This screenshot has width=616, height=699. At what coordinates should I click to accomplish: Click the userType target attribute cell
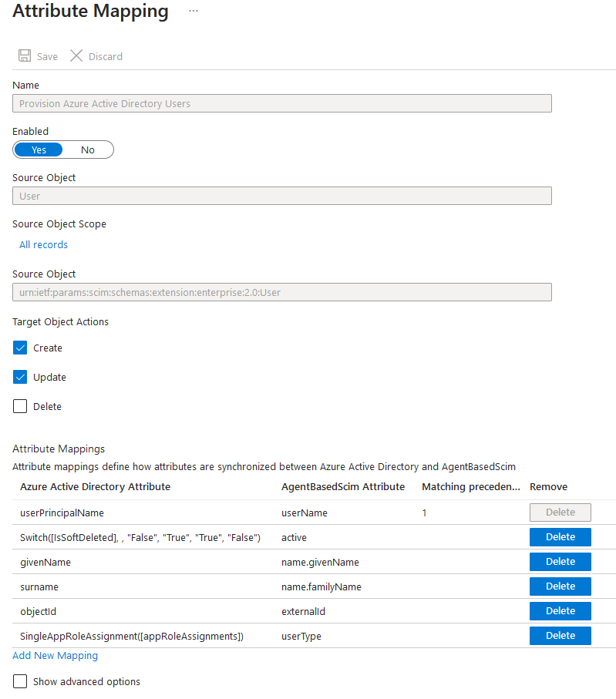click(x=301, y=637)
